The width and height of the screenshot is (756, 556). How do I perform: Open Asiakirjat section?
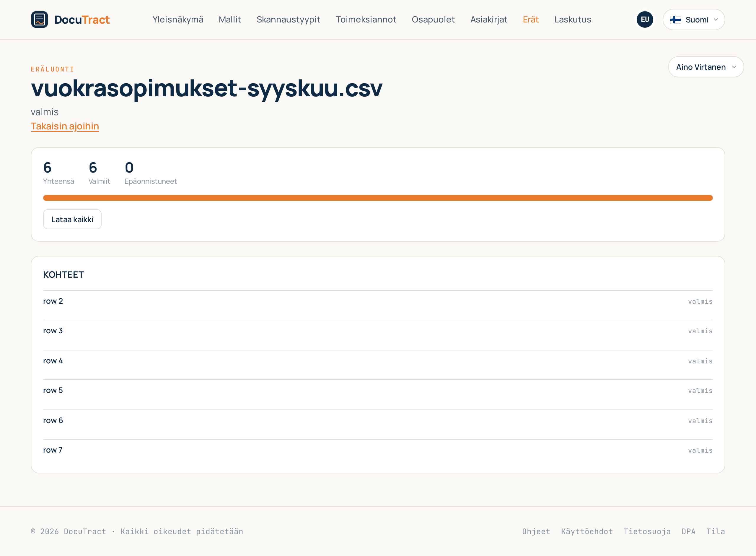tap(488, 19)
